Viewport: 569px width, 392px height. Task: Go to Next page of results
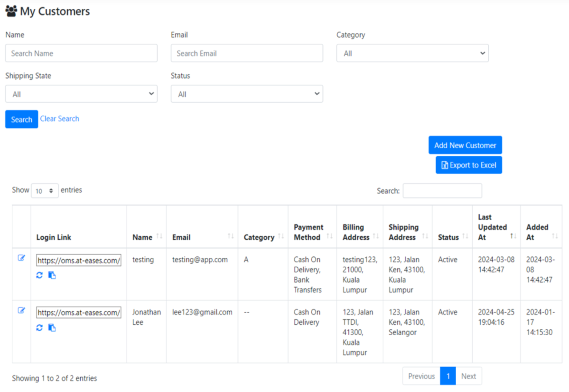click(x=468, y=376)
